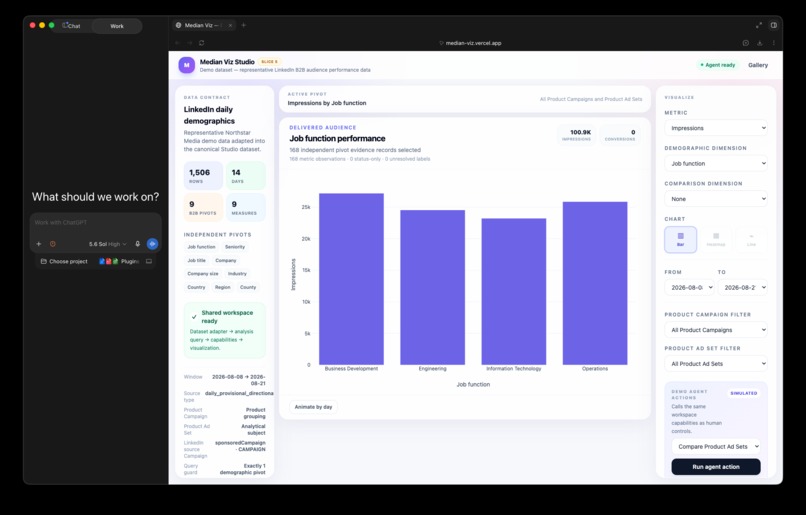Select the Job function pivot chip

(x=202, y=247)
